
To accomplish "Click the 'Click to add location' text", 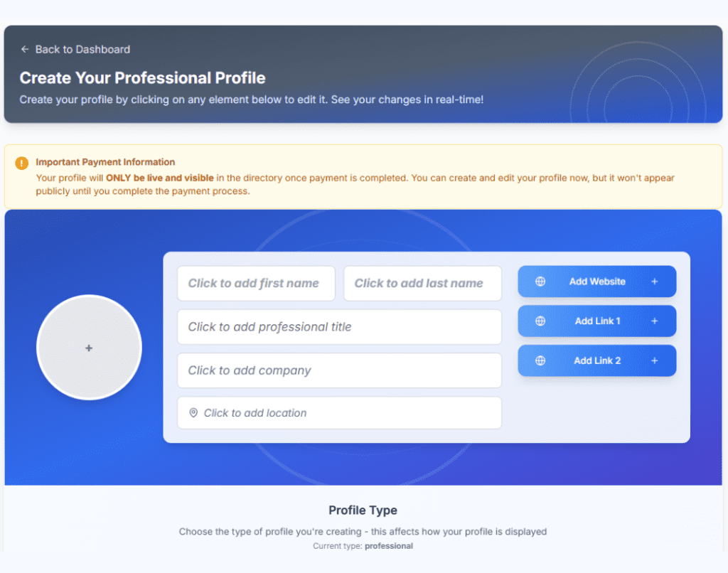I will coord(255,413).
